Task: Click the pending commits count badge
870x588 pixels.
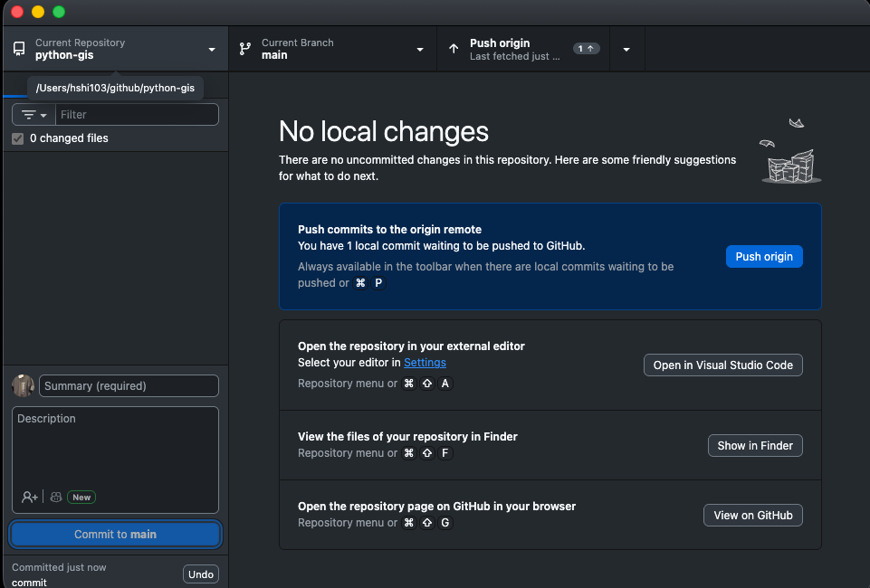Action: [587, 49]
